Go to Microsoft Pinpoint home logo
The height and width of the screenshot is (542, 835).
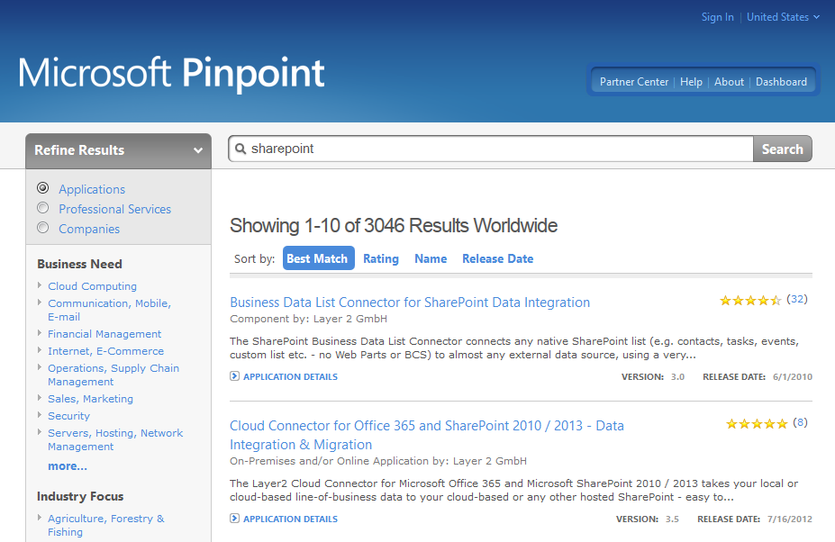click(x=171, y=74)
